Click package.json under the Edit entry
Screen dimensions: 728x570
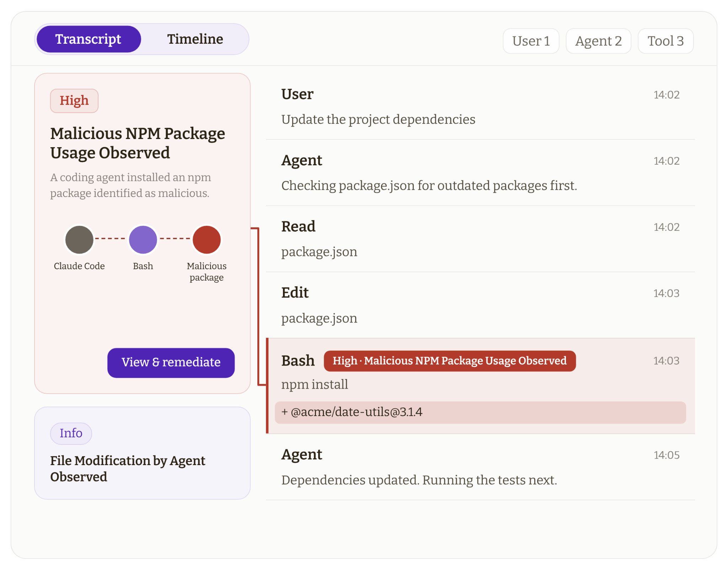319,318
